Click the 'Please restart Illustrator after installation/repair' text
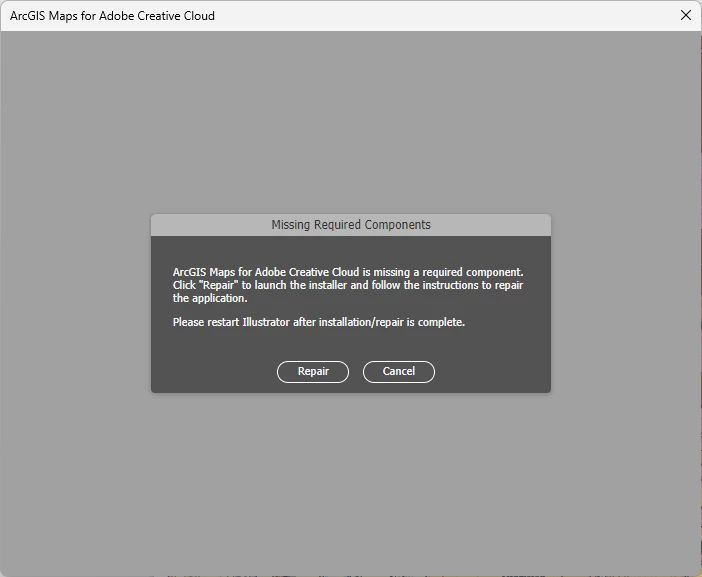Image resolution: width=702 pixels, height=577 pixels. click(x=288, y=322)
